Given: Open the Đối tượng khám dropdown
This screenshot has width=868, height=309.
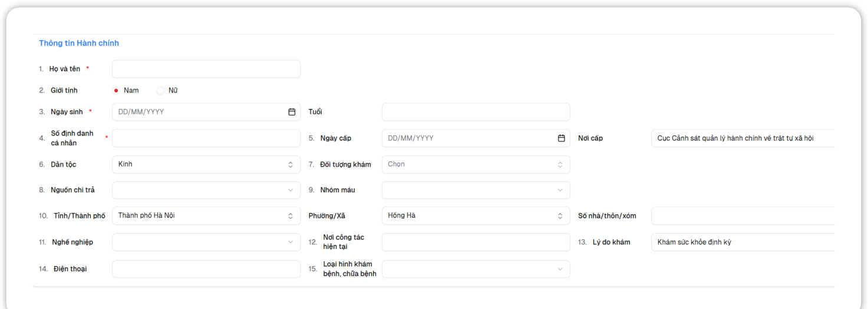Looking at the screenshot, I should point(476,164).
